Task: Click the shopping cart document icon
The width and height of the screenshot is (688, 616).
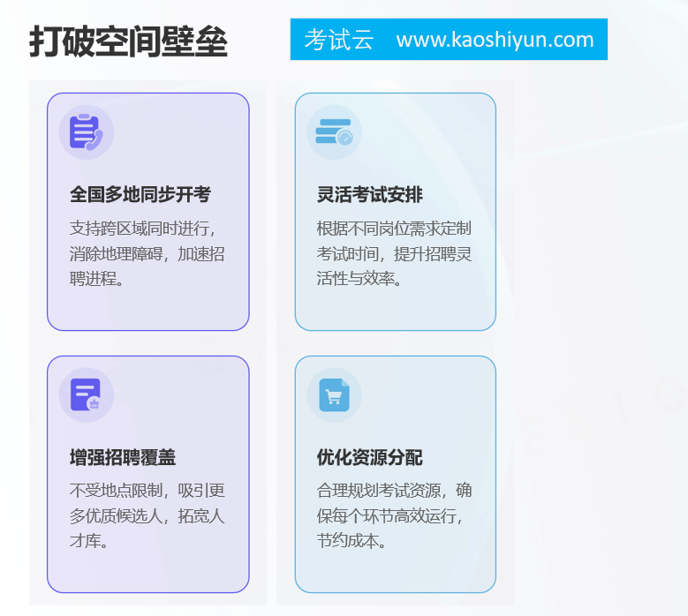Action: pos(334,394)
